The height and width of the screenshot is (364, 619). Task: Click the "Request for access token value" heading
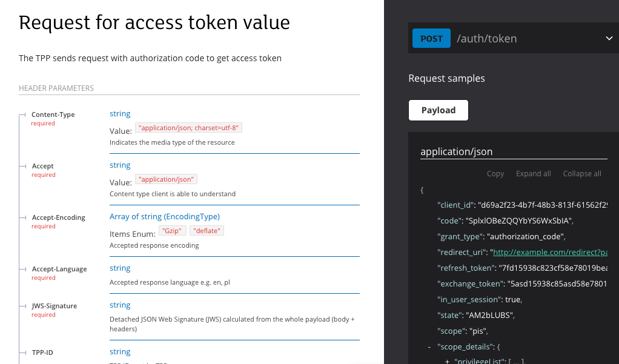[154, 22]
